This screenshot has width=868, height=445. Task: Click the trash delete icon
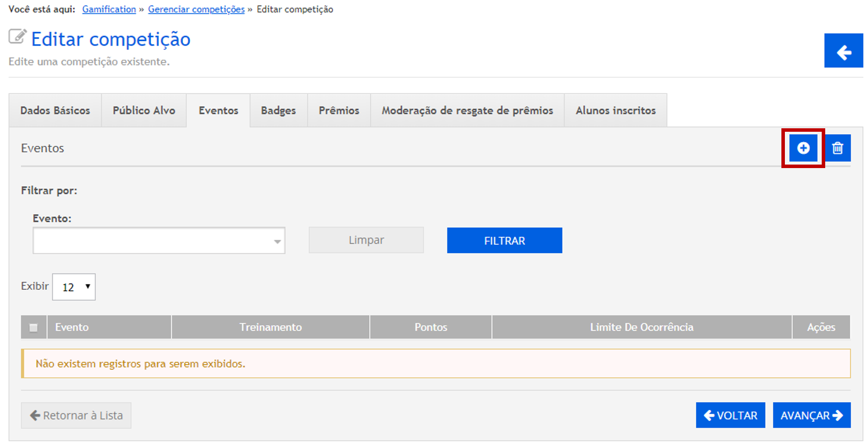[x=838, y=148]
